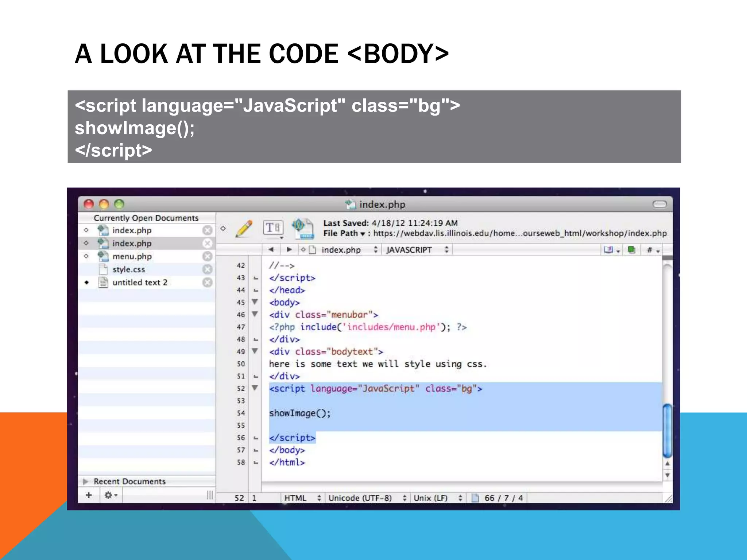Click the line number 52 in status bar

click(239, 498)
